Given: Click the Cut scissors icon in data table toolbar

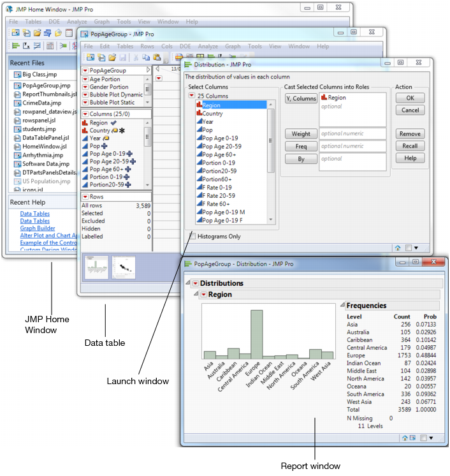Looking at the screenshot, I should (136, 58).
